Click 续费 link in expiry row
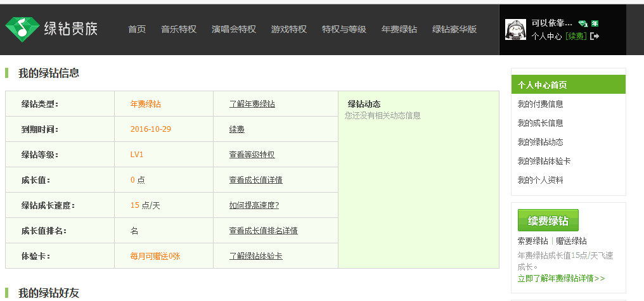The image size is (644, 301). pos(236,130)
